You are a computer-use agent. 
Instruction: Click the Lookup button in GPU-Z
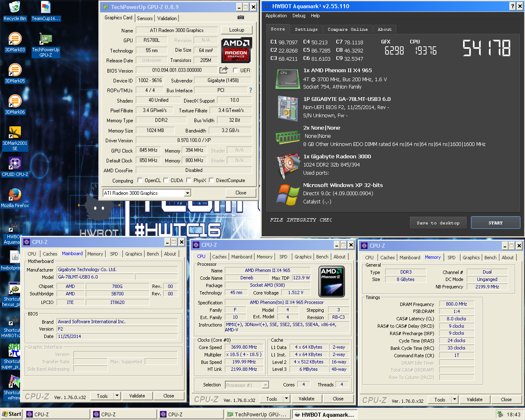coord(237,30)
